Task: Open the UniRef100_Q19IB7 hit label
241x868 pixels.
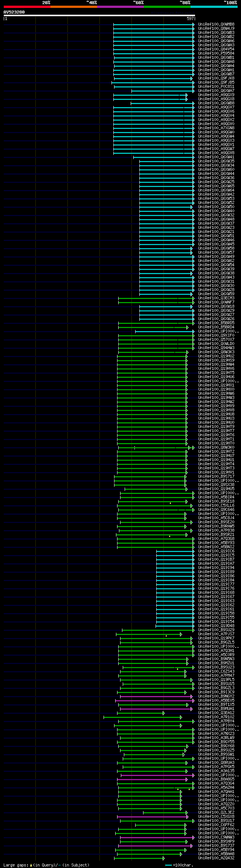Action: coord(216,560)
